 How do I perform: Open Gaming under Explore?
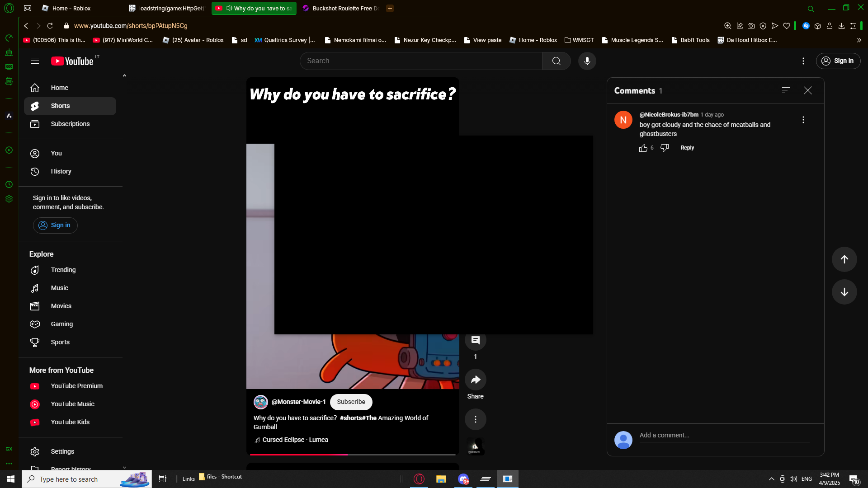tap(70, 324)
